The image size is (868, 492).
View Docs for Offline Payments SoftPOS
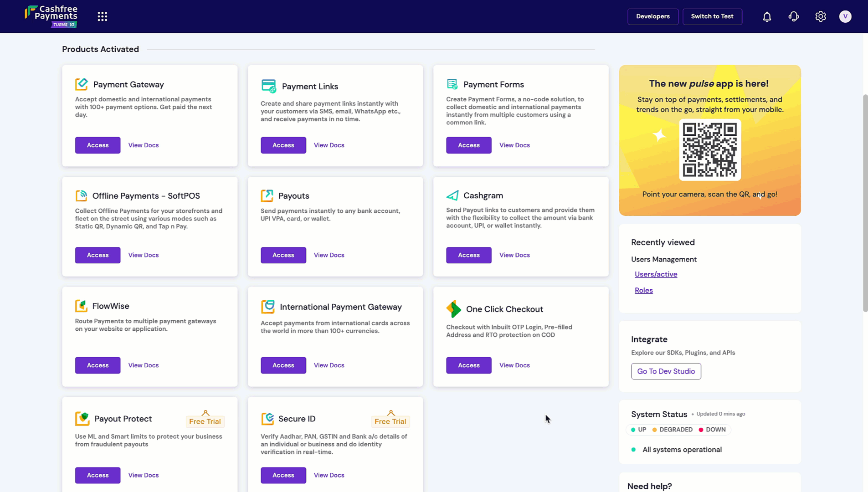pyautogui.click(x=144, y=255)
